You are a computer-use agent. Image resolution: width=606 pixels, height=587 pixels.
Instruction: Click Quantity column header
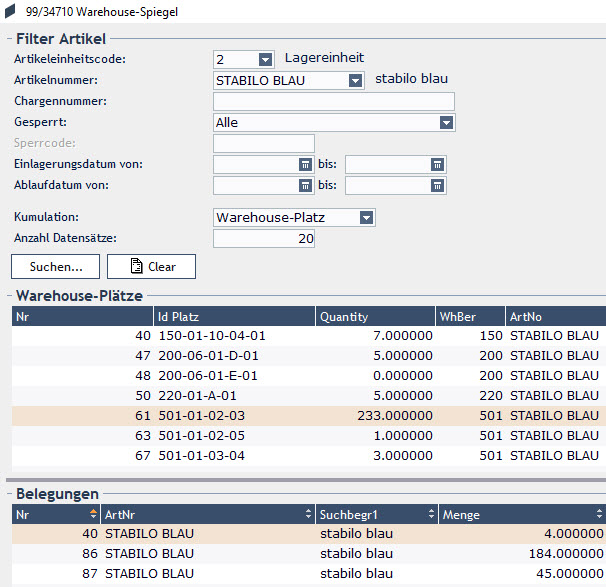[375, 316]
